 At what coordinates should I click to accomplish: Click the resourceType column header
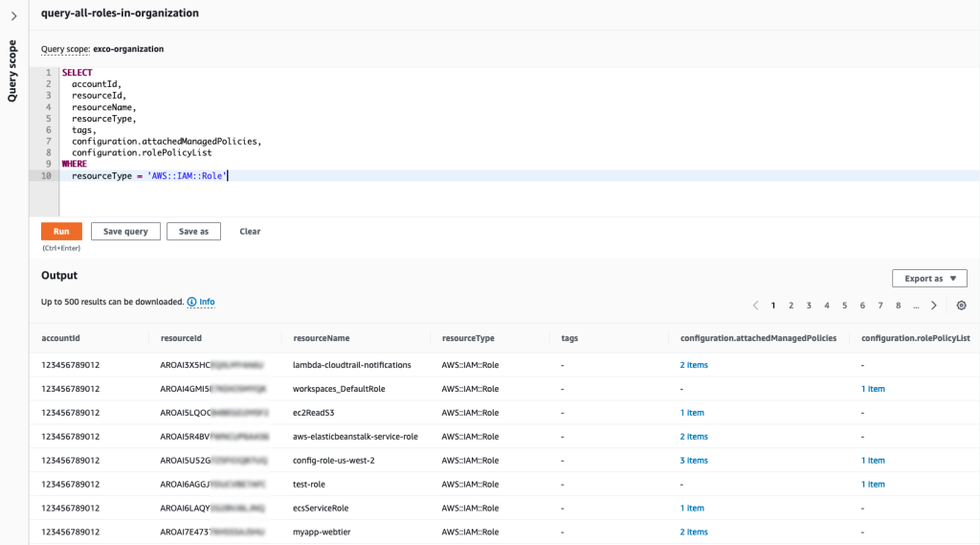(468, 338)
